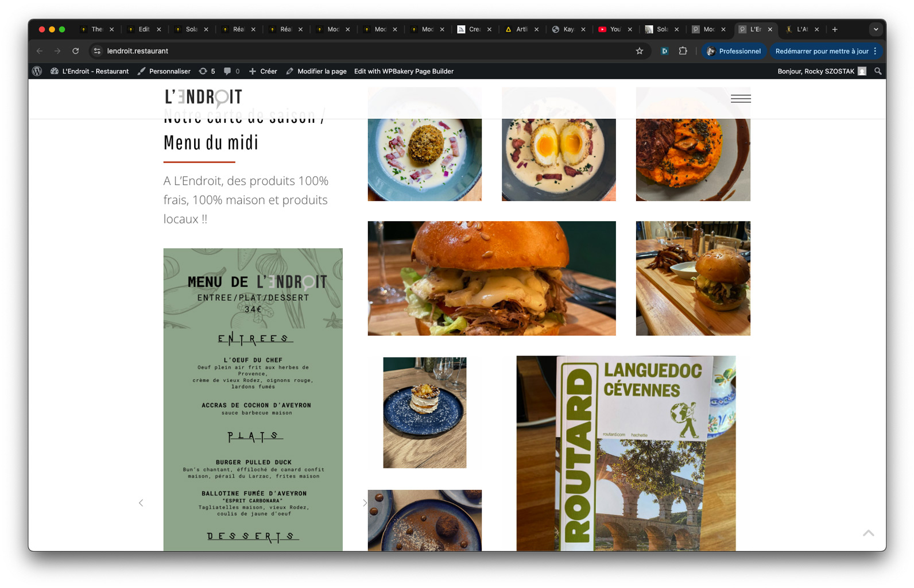The width and height of the screenshot is (914, 588).
Task: Click Modifier la page link
Action: (x=316, y=71)
